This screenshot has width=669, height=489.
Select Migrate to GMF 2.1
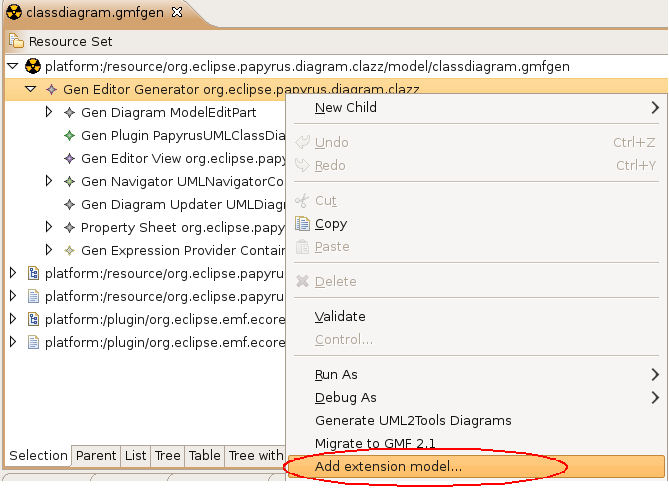[x=476, y=444]
